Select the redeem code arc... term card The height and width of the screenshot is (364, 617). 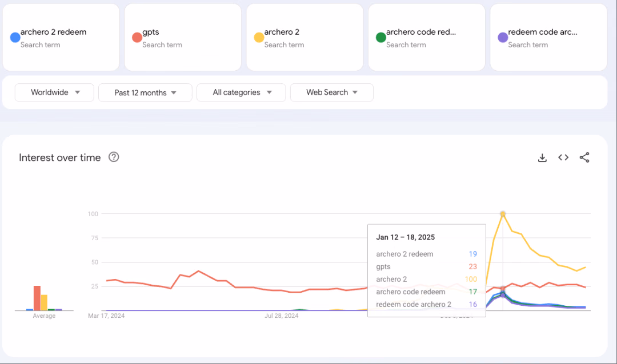point(548,37)
